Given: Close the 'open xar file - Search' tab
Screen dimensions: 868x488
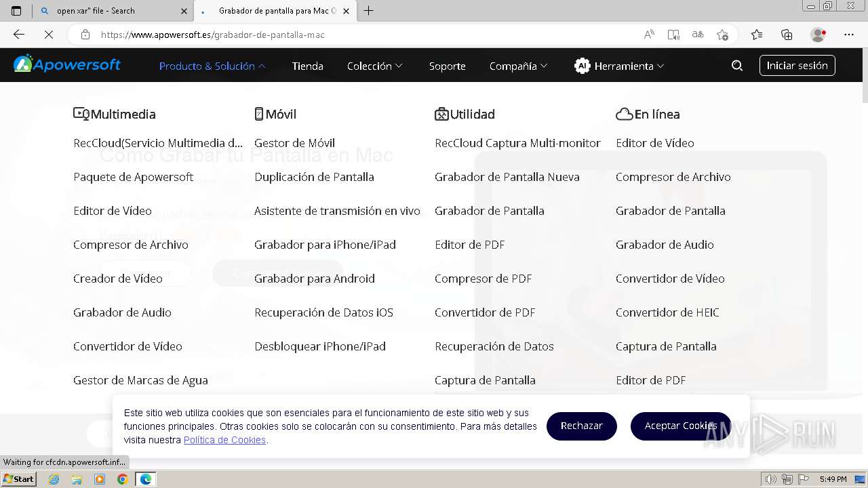Looking at the screenshot, I should coord(184,11).
